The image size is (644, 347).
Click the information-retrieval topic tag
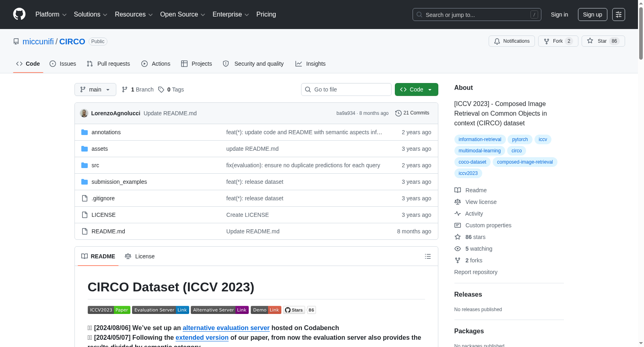click(480, 139)
